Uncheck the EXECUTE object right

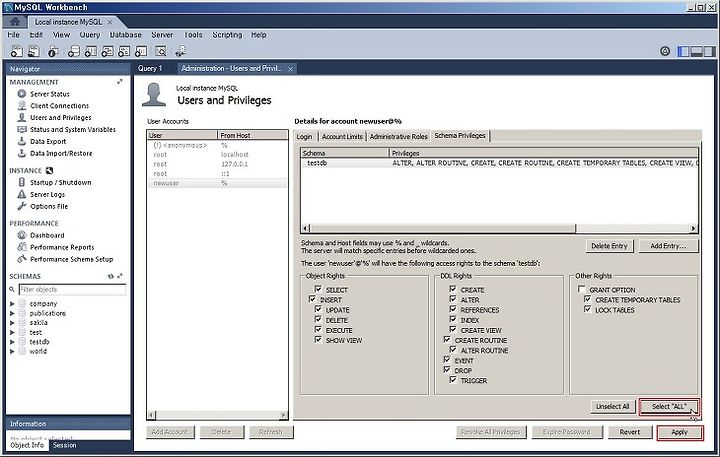click(318, 329)
